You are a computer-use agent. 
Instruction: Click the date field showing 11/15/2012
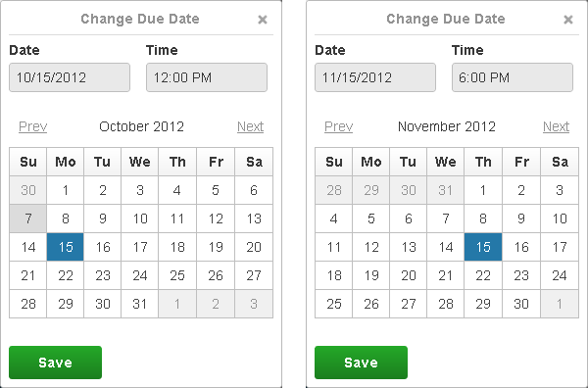point(375,77)
